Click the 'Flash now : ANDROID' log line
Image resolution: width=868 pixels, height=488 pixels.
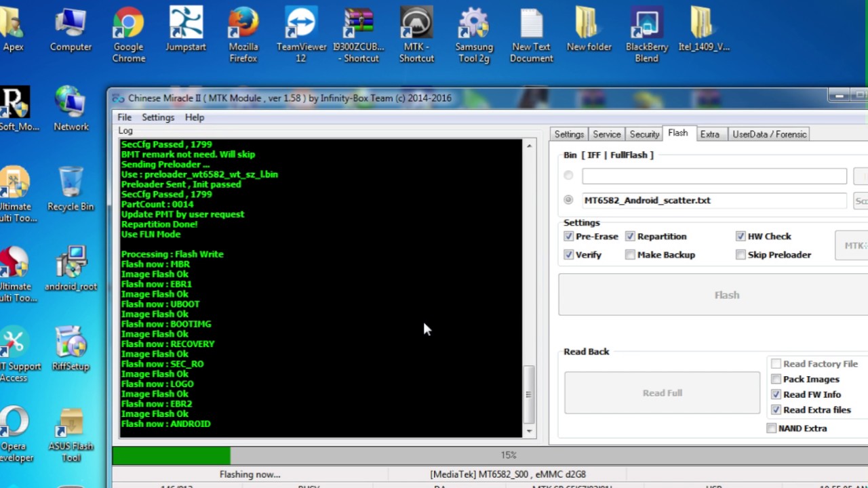166,424
